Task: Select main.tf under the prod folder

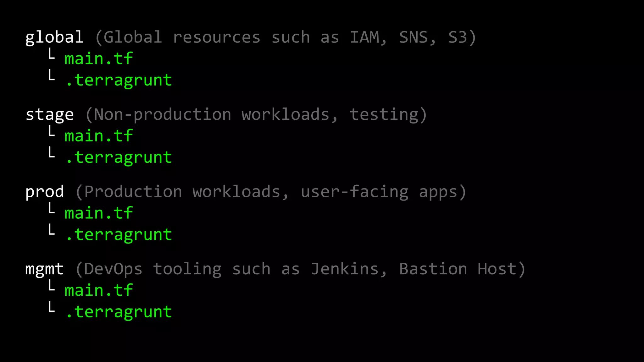Action: pos(99,213)
